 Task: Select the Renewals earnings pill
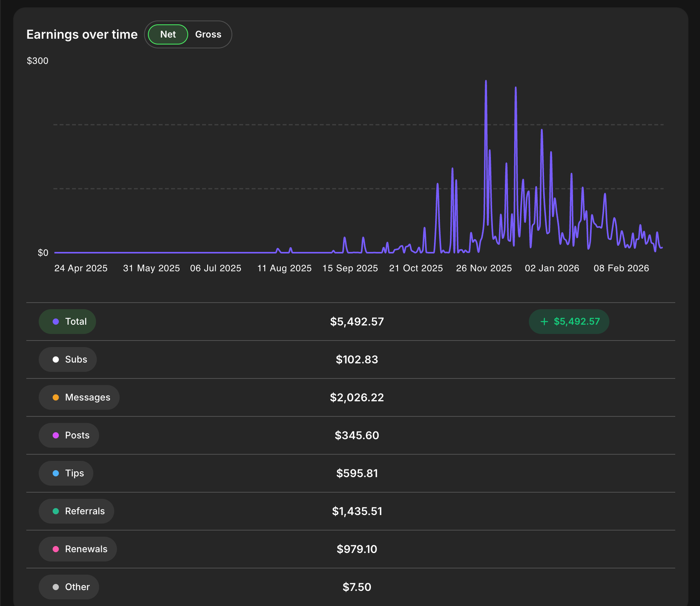point(78,549)
